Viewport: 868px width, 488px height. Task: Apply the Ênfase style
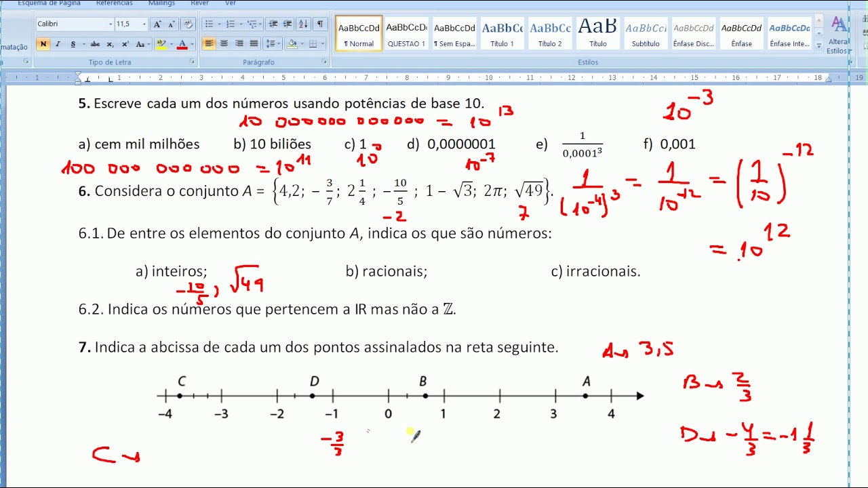click(x=741, y=34)
